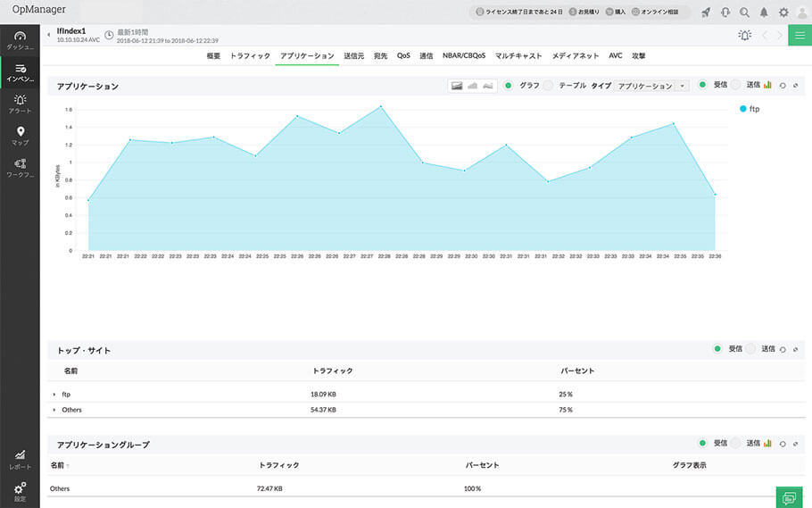
Task: Expand the Others row in トップ・サイト
Action: click(54, 410)
